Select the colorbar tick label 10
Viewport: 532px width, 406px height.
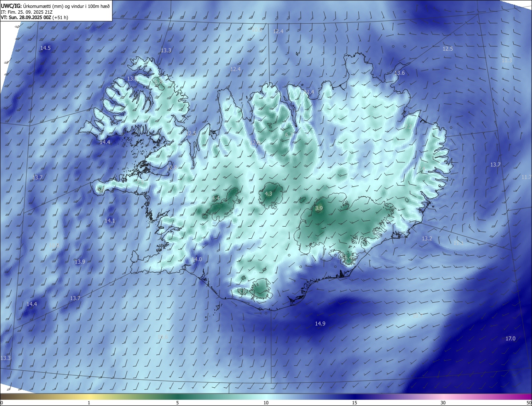(x=266, y=403)
